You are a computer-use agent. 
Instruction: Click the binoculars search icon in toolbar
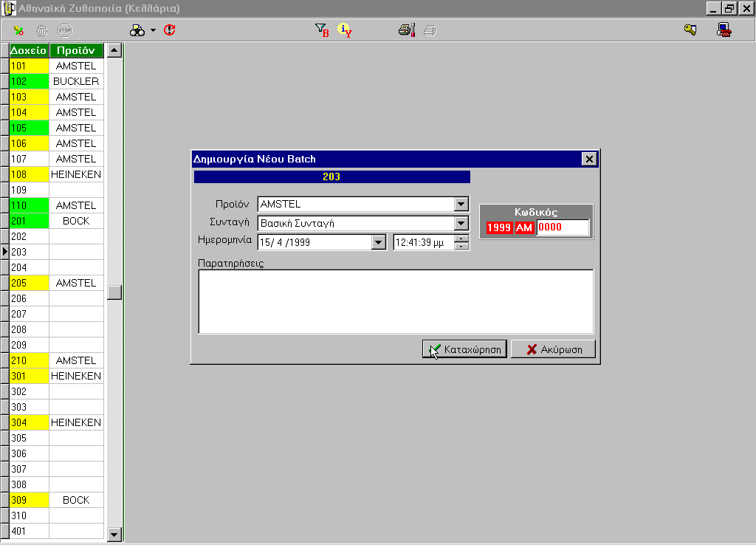[x=137, y=30]
